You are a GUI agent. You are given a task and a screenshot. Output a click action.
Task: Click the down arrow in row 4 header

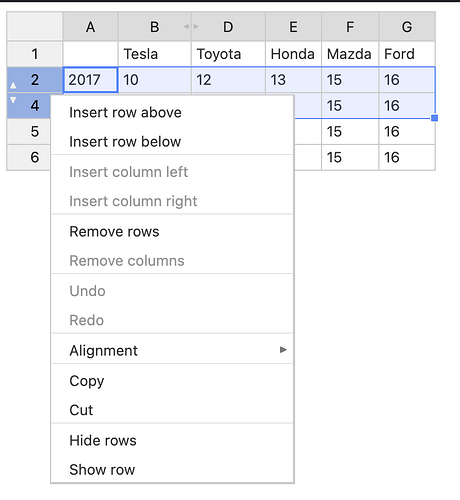pyautogui.click(x=13, y=99)
